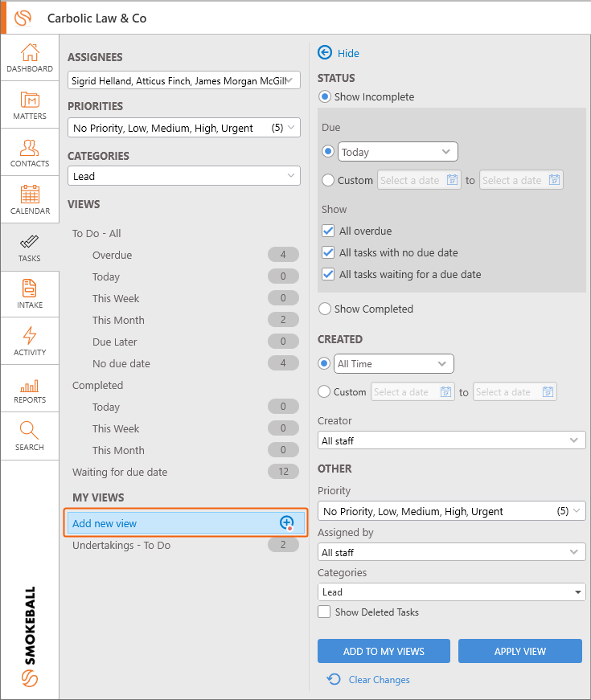The width and height of the screenshot is (591, 700).
Task: Open the All Time created dropdown
Action: click(393, 364)
